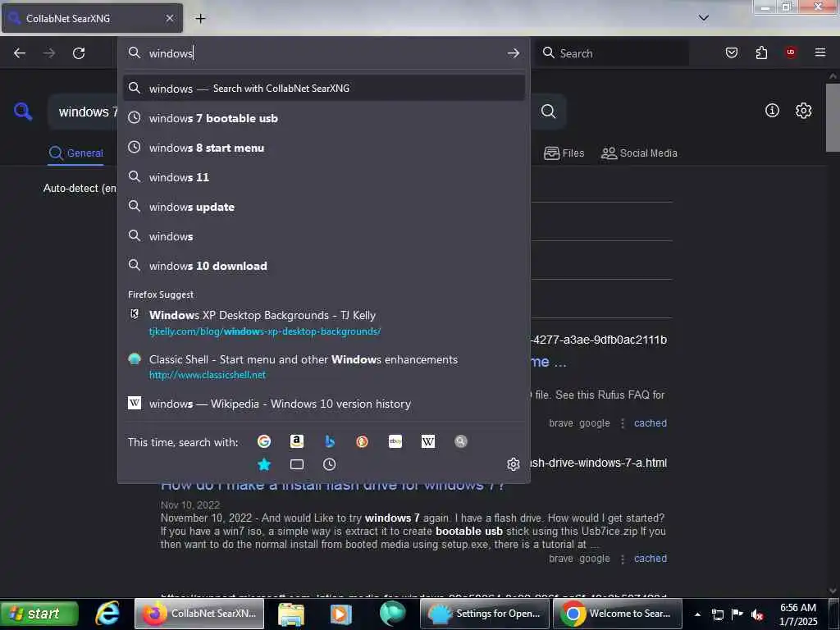Switch to the Files search tab
The height and width of the screenshot is (630, 840).
[564, 153]
